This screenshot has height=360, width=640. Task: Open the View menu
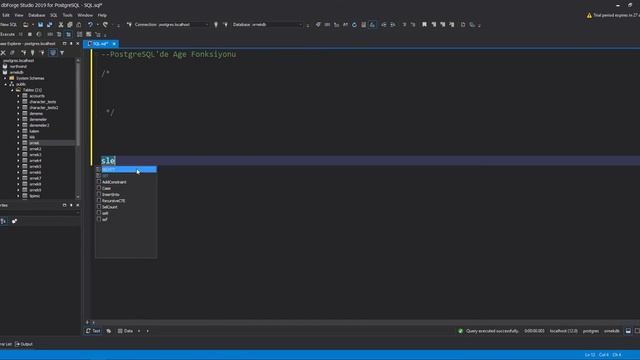click(x=19, y=15)
